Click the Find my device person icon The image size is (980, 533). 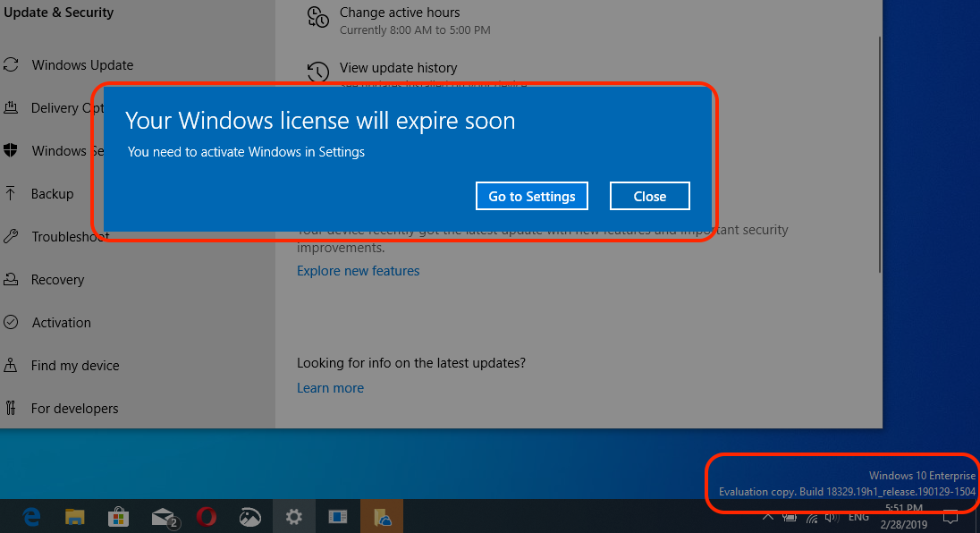[11, 365]
